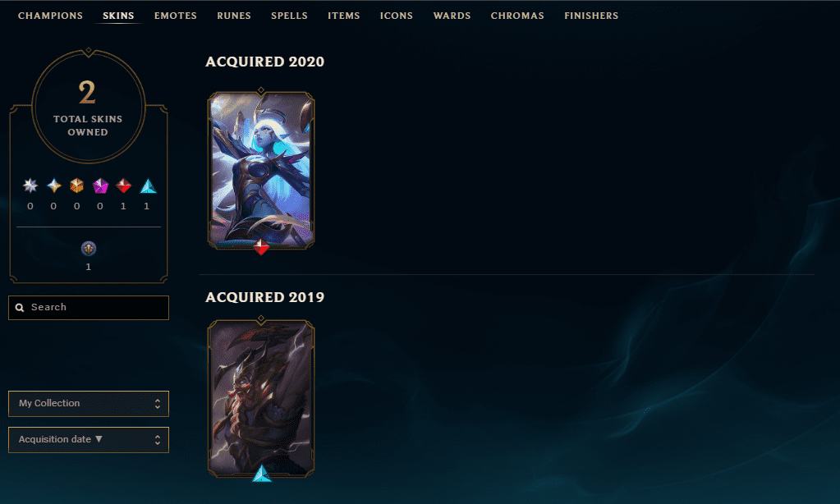Go to the Emotes tab
Image resolution: width=840 pixels, height=504 pixels.
point(175,16)
